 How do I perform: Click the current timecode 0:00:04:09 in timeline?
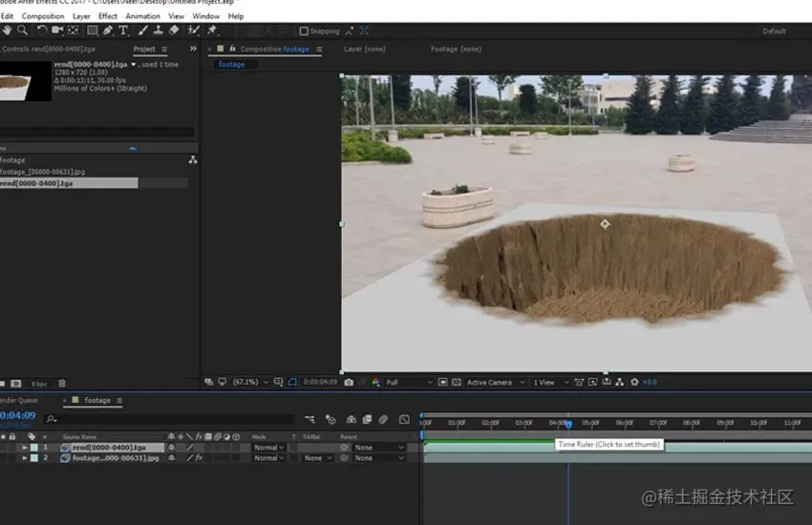pos(17,415)
